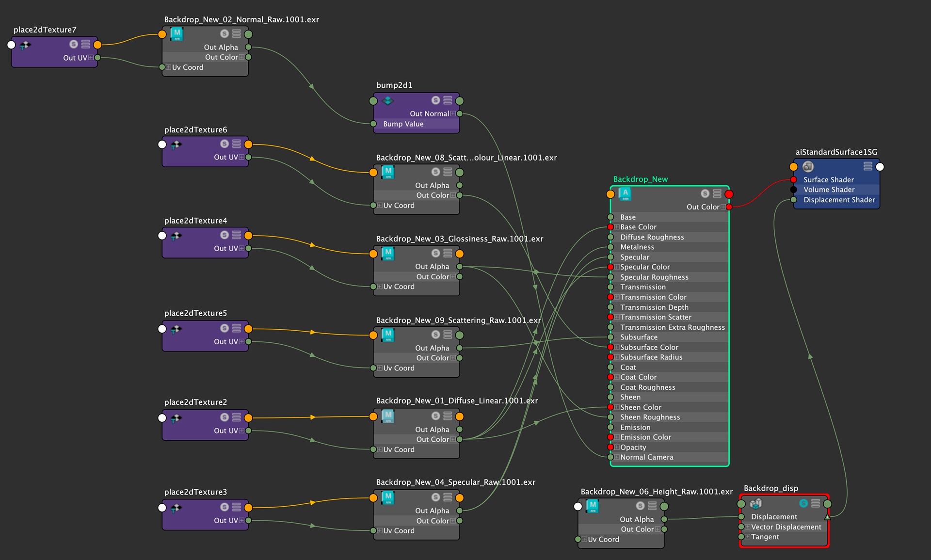Toggle solo on Backdrop_New_06_Height_Raw node
Screen dimensions: 931x560
641,506
